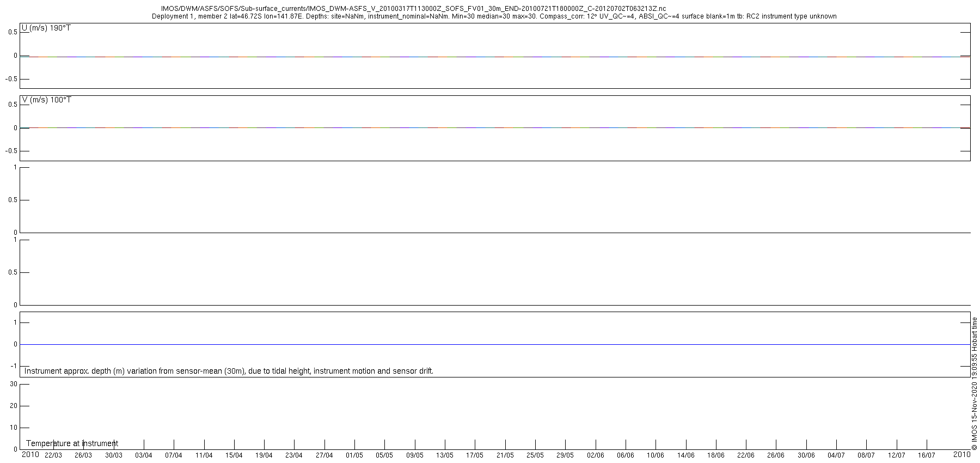Select the 'V (m/s) 100°T' panel label
The image size is (980, 463).
tap(46, 100)
